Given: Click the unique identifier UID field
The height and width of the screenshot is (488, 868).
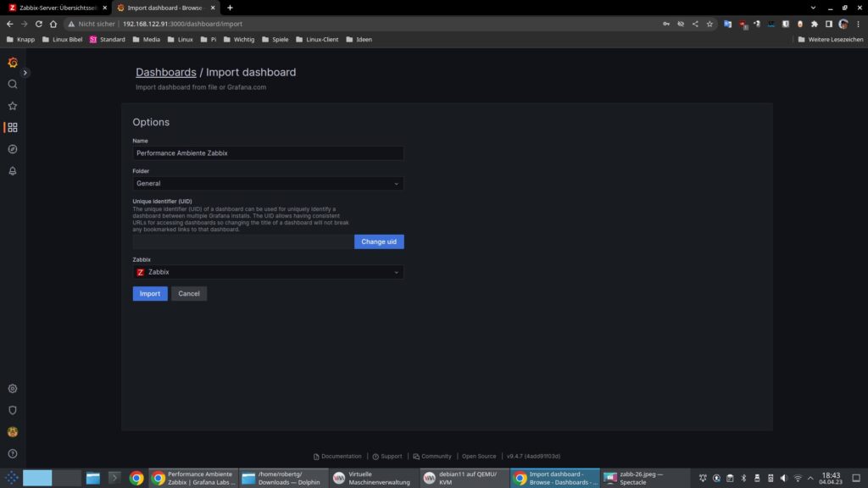Looking at the screenshot, I should [x=243, y=241].
